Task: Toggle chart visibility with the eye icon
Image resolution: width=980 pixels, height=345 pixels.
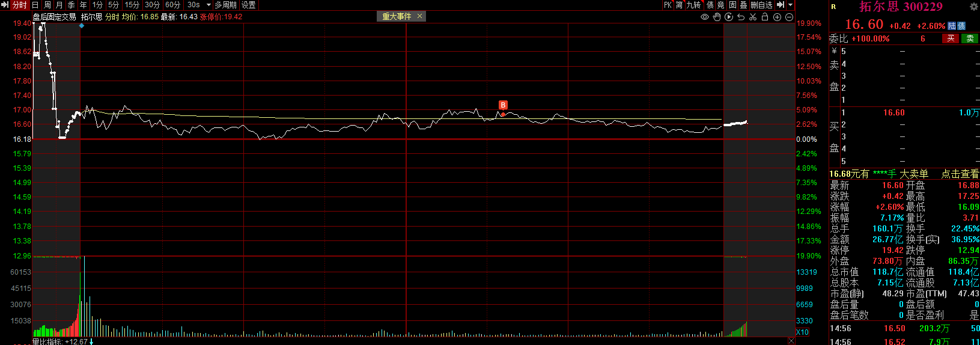Action: click(x=705, y=17)
